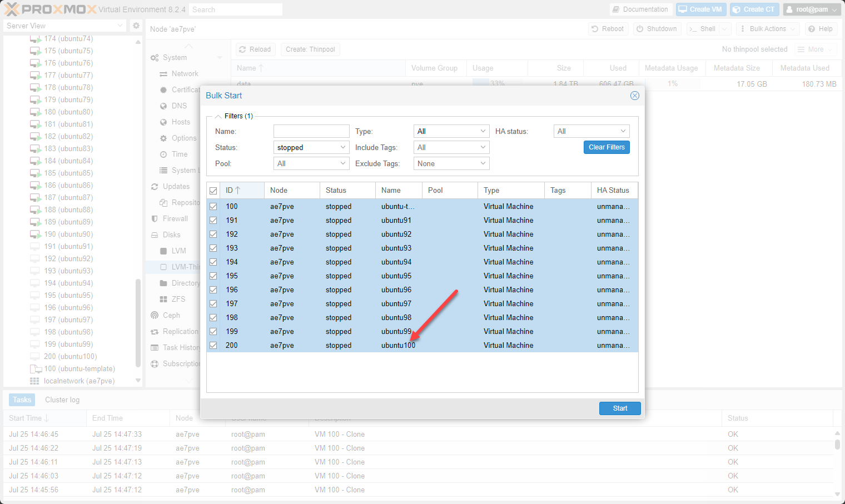Click the VM 191 (ubuntu91) monitor icon
The width and height of the screenshot is (845, 504).
pos(35,246)
